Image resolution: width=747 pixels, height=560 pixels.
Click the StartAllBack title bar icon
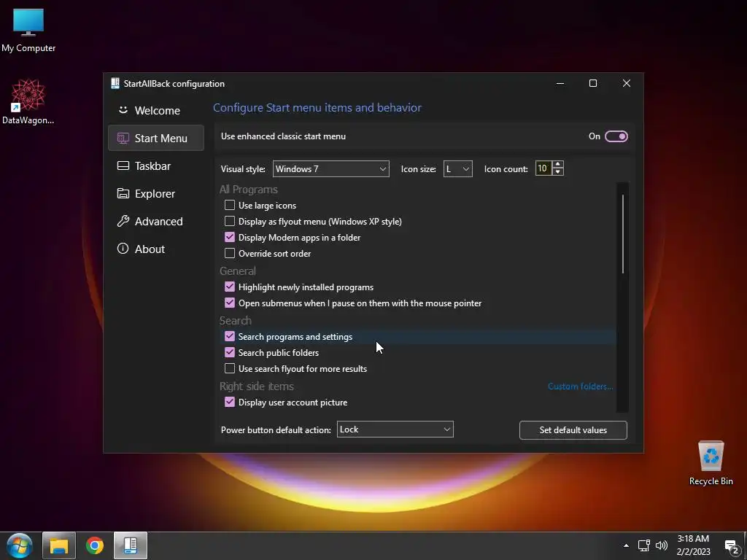(115, 83)
